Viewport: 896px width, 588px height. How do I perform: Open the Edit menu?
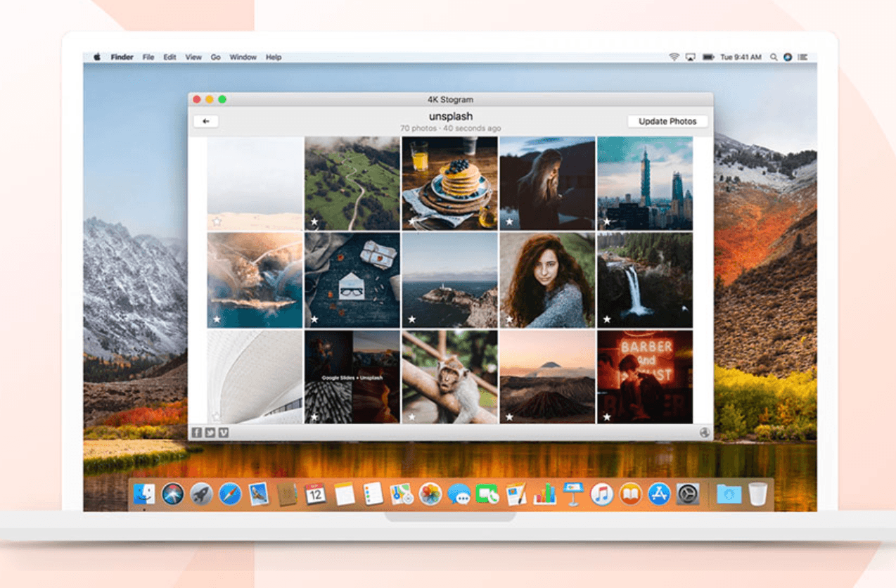coord(169,57)
